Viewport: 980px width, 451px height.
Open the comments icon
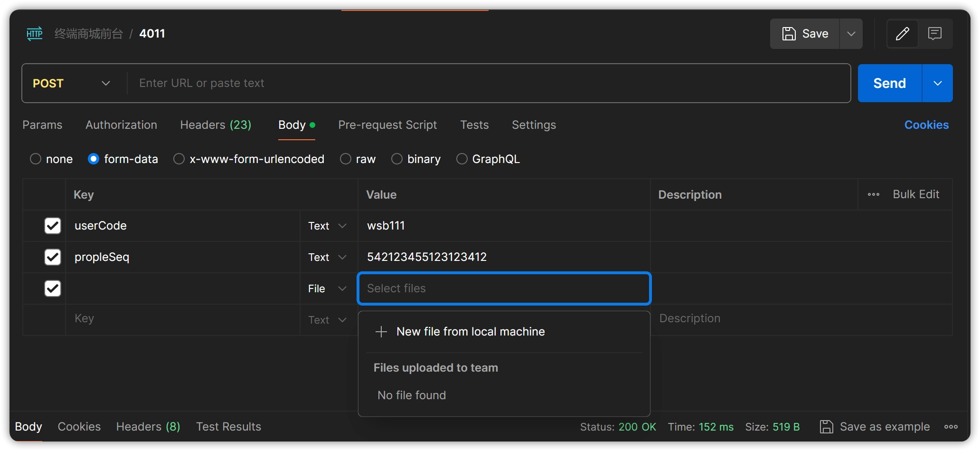click(x=935, y=34)
